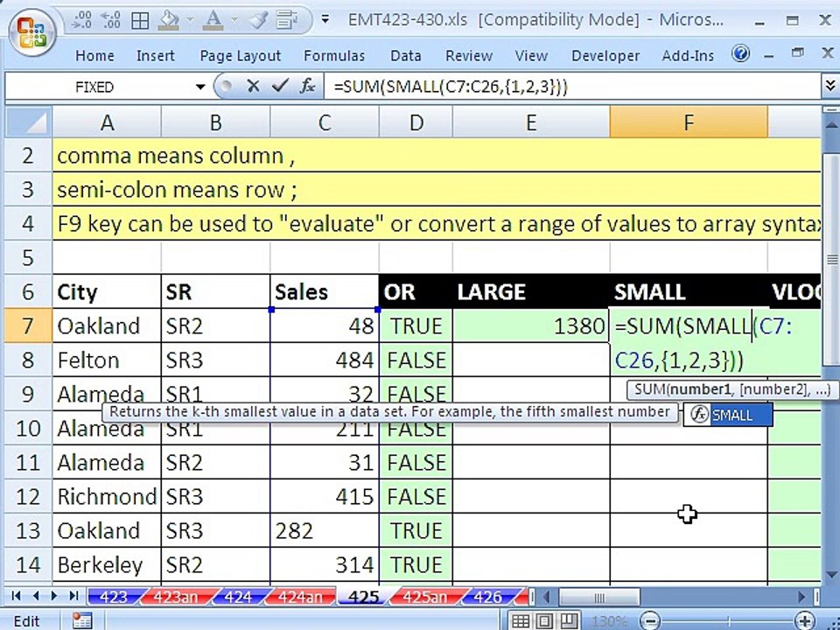Screen dimensions: 840x630
Task: Switch to Page Layout view icon
Action: click(x=545, y=621)
